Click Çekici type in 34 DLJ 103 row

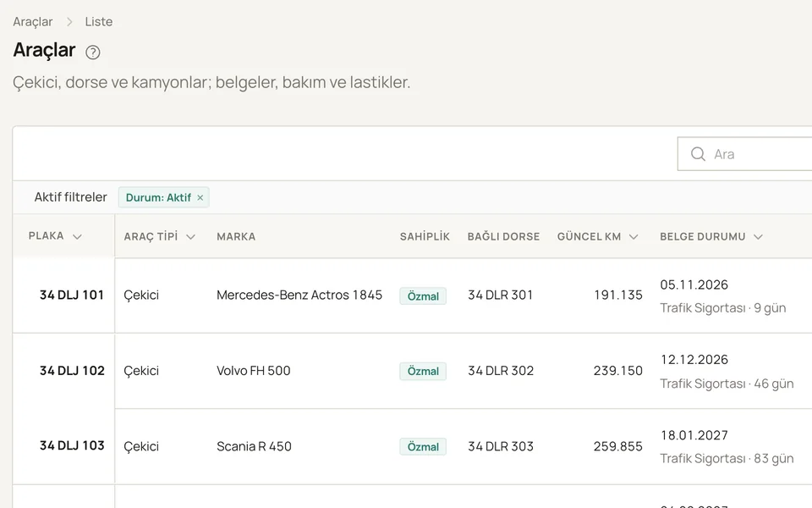pos(141,447)
